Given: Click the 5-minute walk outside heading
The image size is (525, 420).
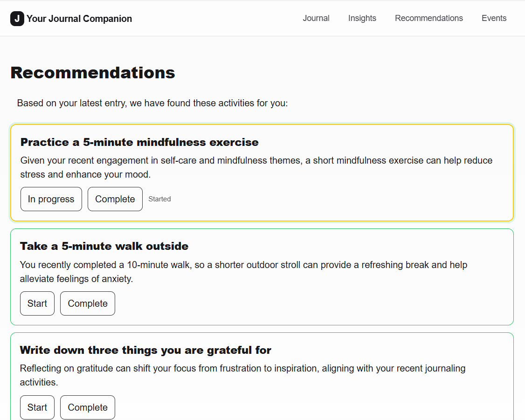Looking at the screenshot, I should tap(104, 246).
